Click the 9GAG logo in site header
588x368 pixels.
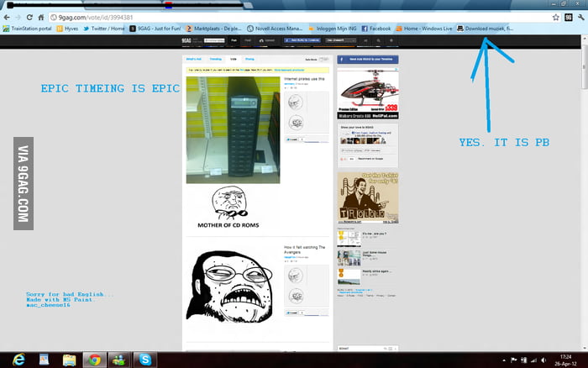[x=186, y=40]
